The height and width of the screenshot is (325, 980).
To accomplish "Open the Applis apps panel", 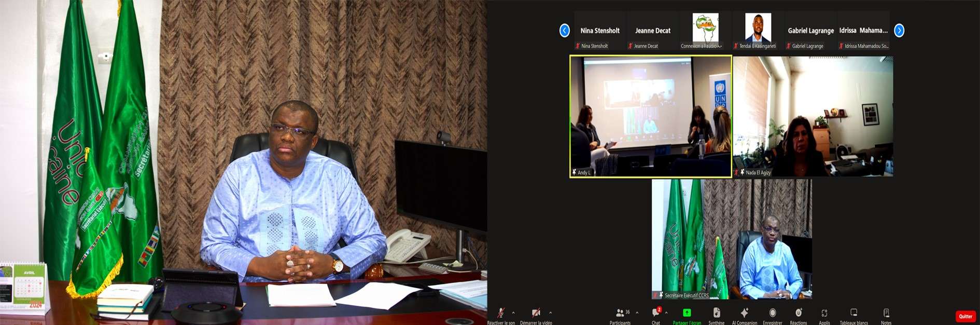I will point(824,313).
